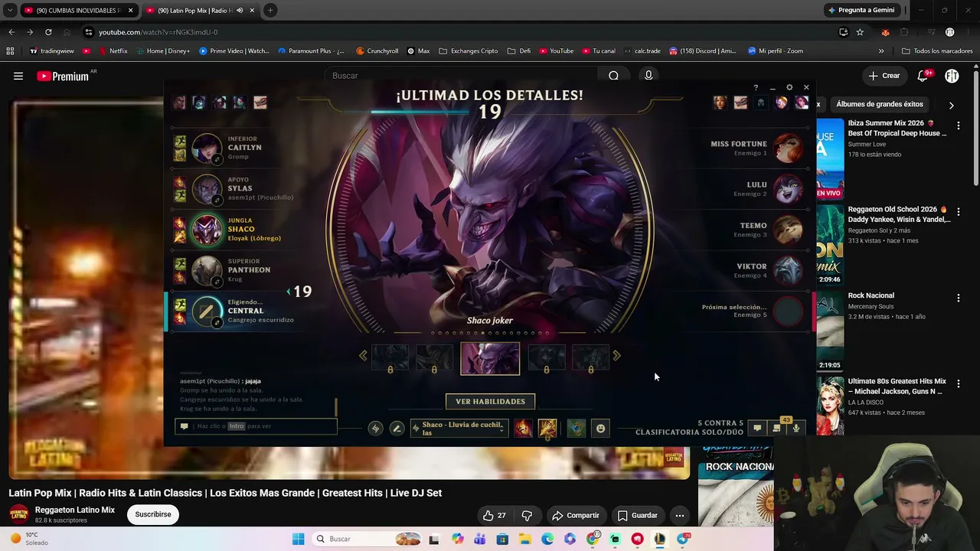Bookmark this page with the star icon

[x=860, y=32]
